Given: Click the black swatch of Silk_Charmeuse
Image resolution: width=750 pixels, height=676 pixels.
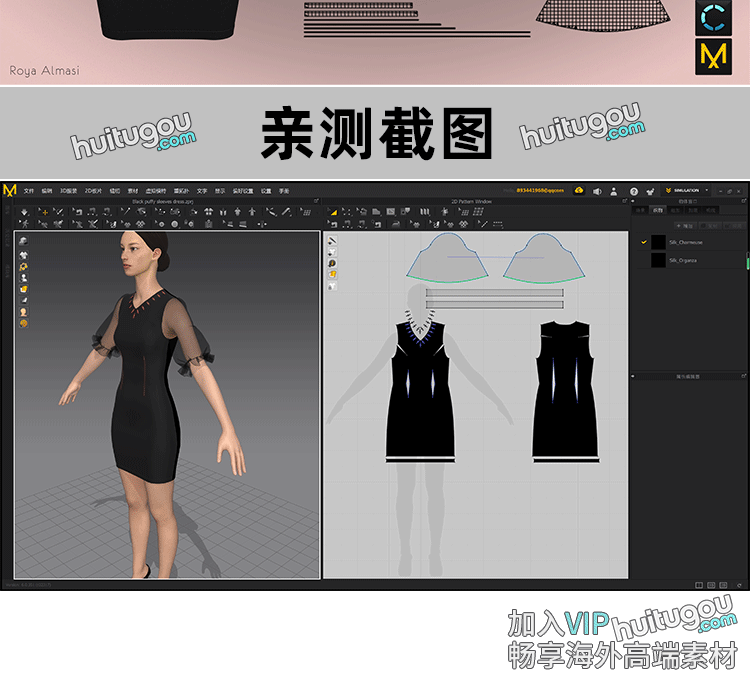Looking at the screenshot, I should 658,242.
